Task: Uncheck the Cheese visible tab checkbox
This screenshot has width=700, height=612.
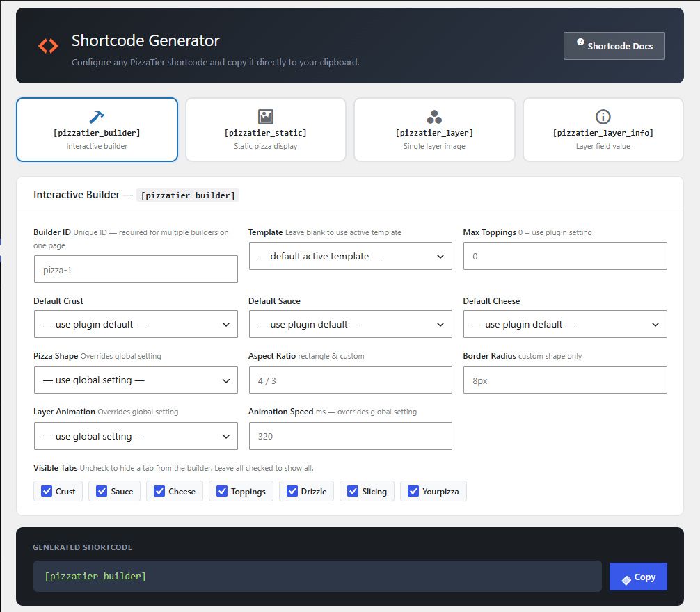Action: click(x=159, y=491)
